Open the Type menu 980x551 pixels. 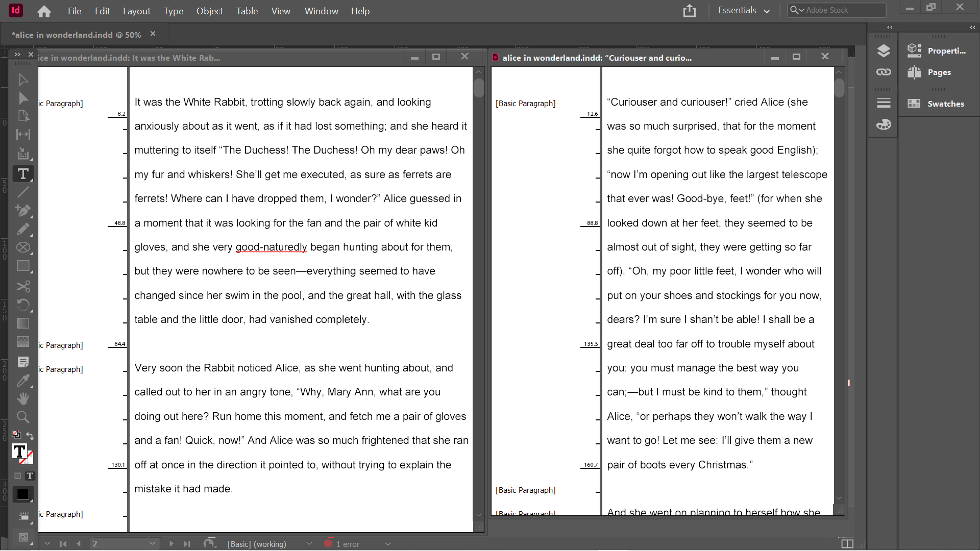pyautogui.click(x=174, y=11)
